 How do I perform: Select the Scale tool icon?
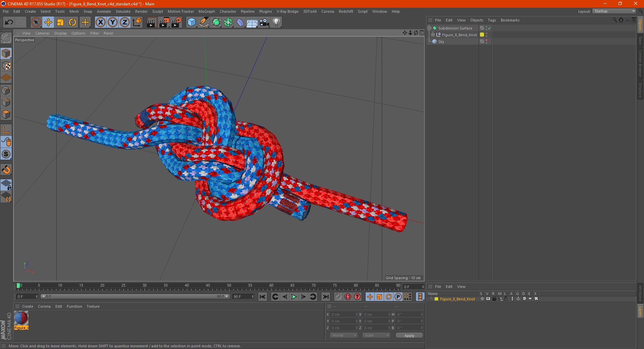coord(60,22)
